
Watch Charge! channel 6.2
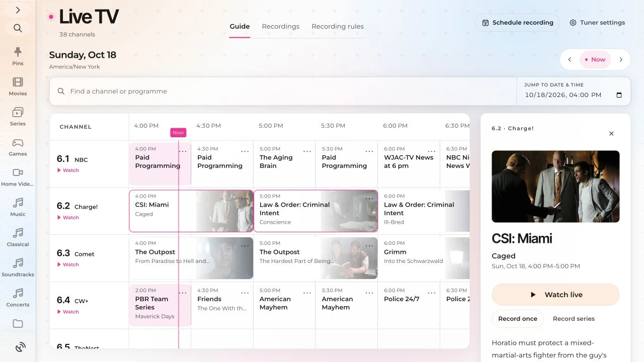point(68,218)
